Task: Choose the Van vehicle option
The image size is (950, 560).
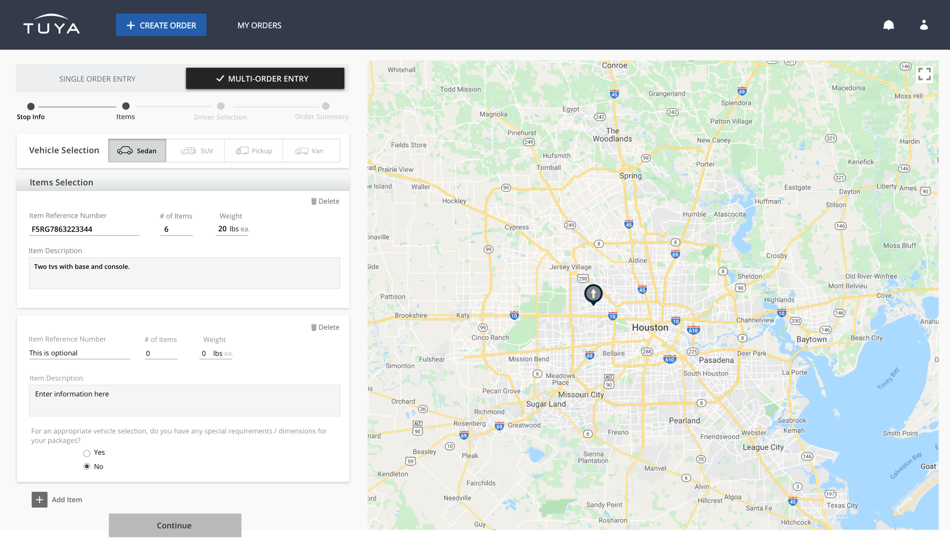Action: (311, 151)
